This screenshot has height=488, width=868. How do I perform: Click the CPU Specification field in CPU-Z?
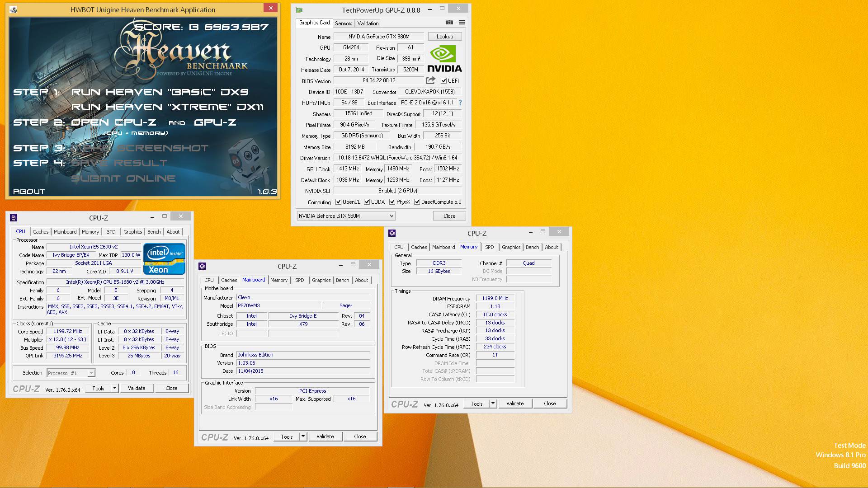pyautogui.click(x=115, y=282)
